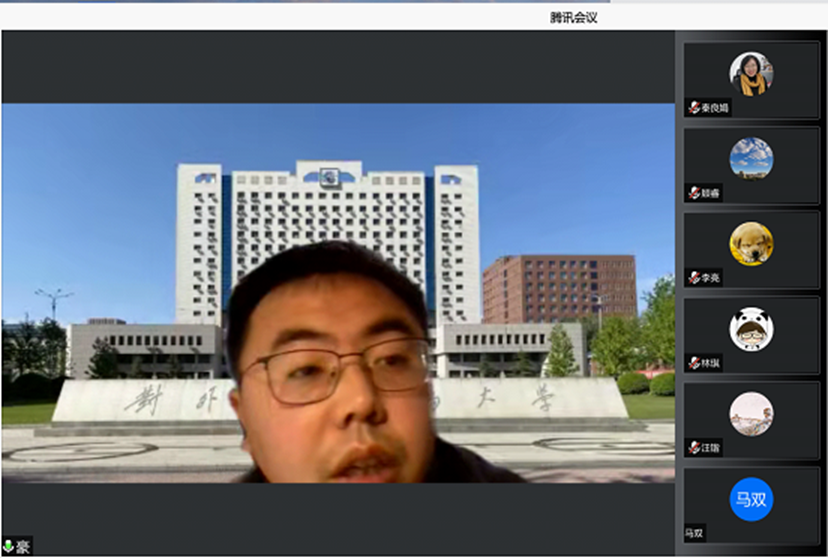828x558 pixels.
Task: Click the 林琪 name label
Action: pos(711,363)
